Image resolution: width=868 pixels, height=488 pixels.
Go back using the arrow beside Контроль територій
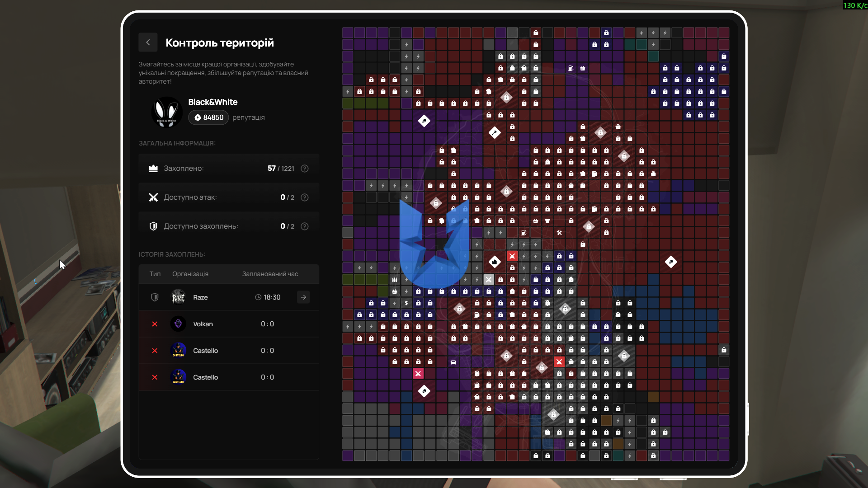[148, 42]
